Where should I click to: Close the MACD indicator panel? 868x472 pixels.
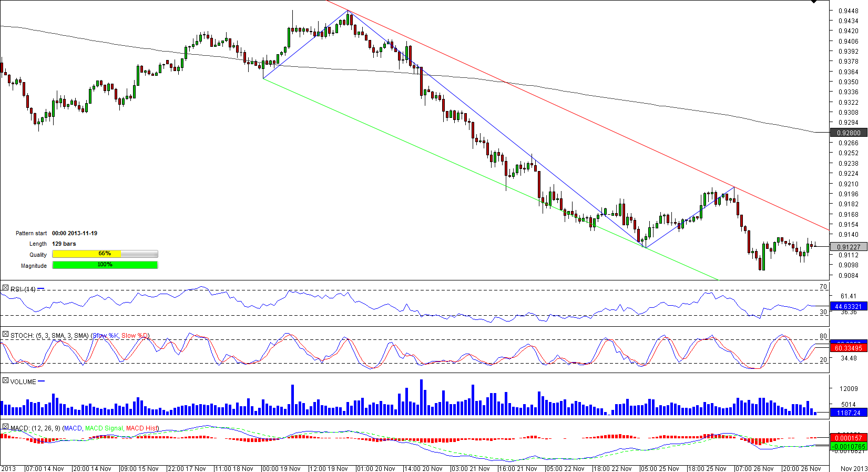[x=5, y=427]
